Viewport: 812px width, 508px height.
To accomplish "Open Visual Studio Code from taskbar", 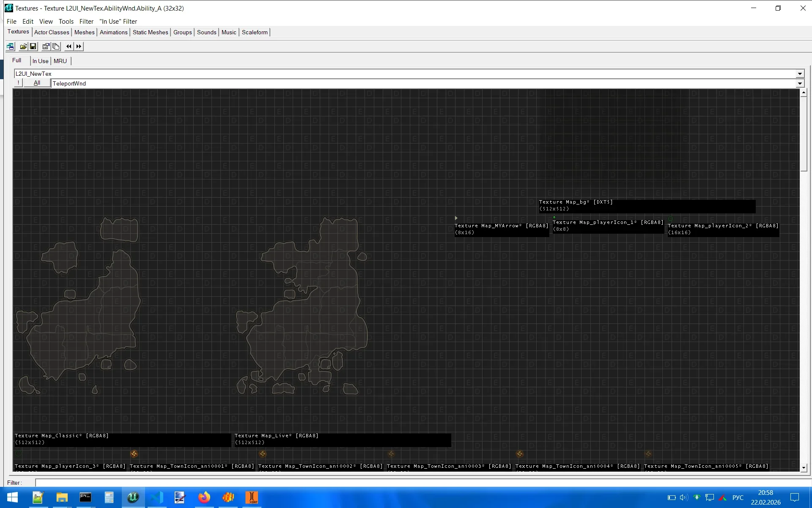I will point(156,497).
